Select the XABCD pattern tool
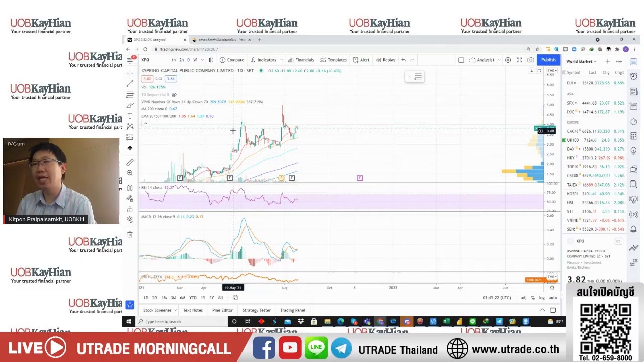 (130, 126)
